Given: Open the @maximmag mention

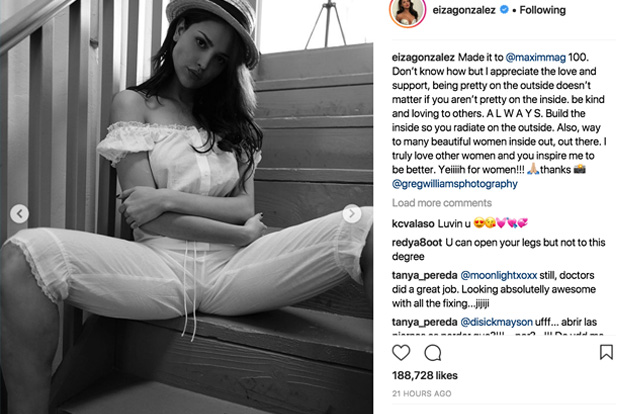Looking at the screenshot, I should tap(535, 57).
